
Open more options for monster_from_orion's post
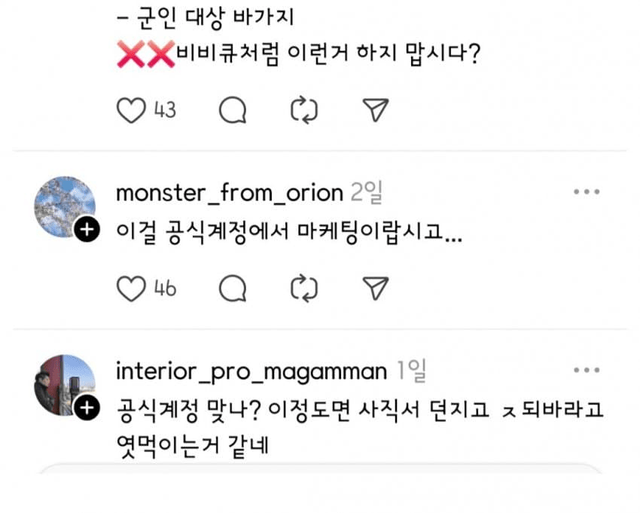coord(586,192)
